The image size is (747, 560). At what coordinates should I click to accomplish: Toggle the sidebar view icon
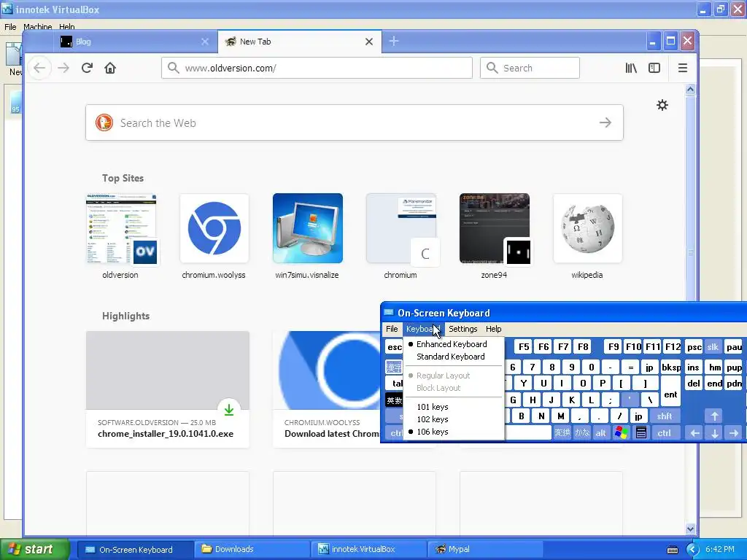654,68
